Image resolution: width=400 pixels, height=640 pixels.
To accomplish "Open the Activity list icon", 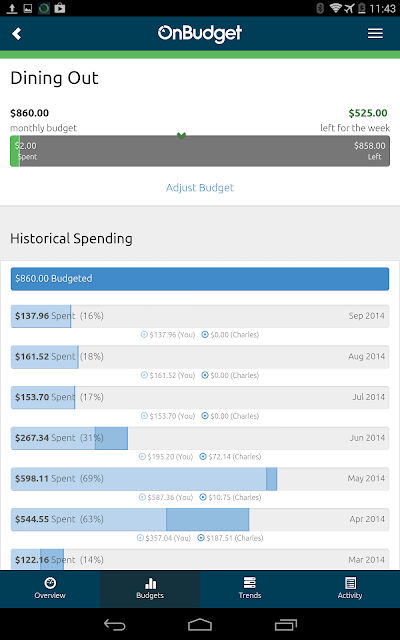I will [350, 582].
